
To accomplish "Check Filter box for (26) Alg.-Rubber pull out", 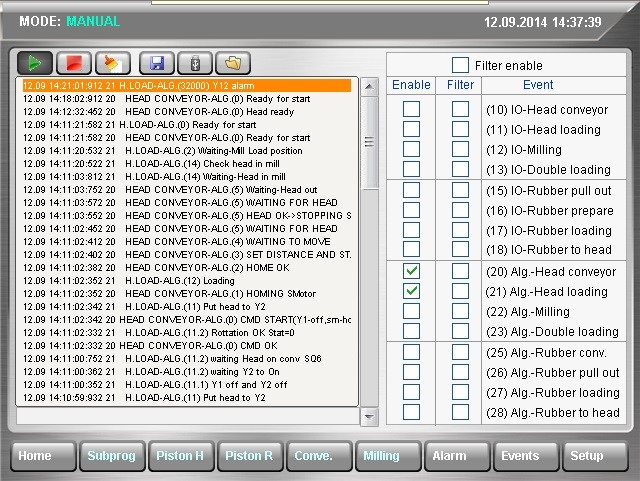I will (460, 372).
